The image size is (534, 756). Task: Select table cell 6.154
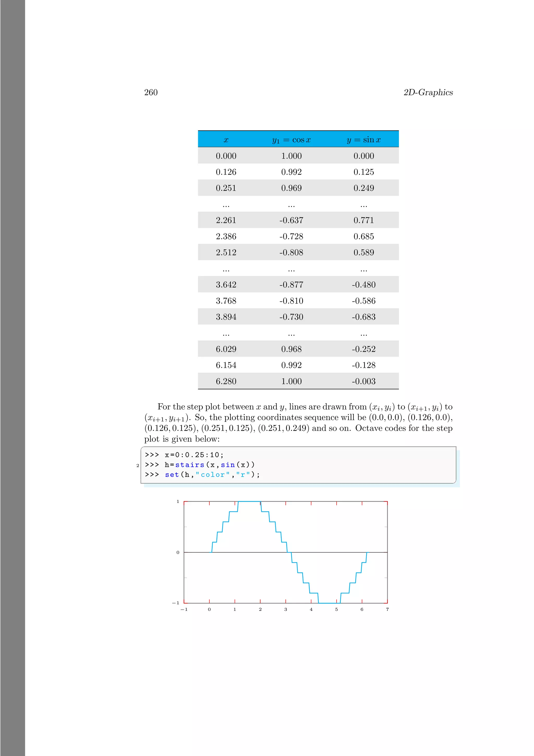[226, 365]
